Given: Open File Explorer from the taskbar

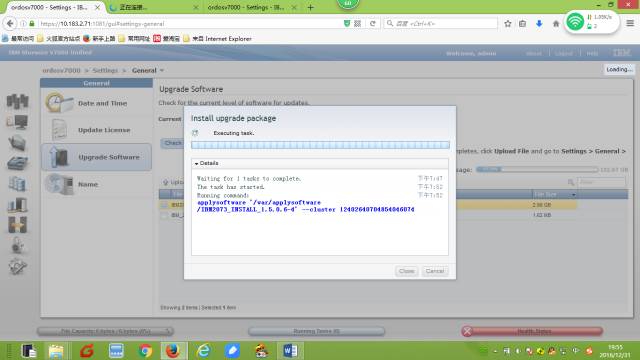Looking at the screenshot, I should click(x=56, y=351).
